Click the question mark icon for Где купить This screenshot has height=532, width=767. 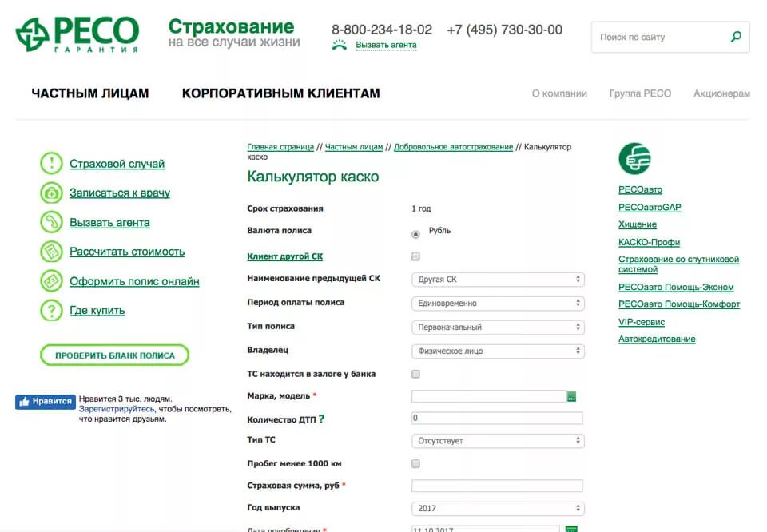51,311
